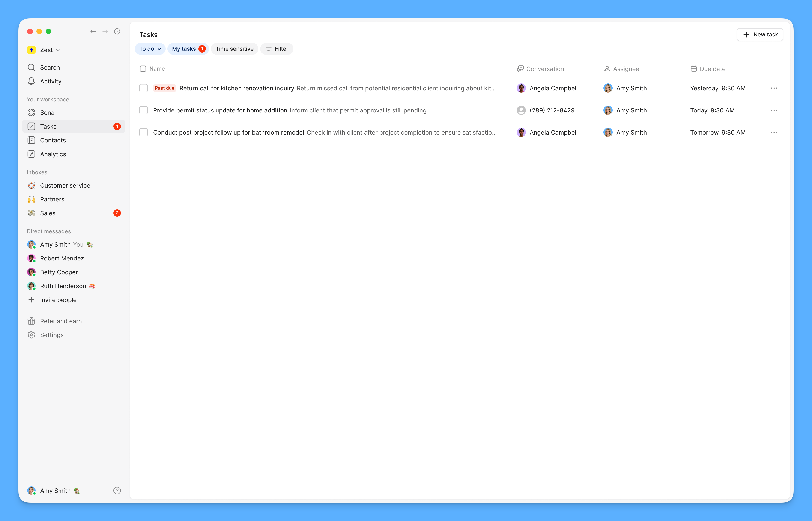The width and height of the screenshot is (812, 521).
Task: Click due date Yesterday, 9:30 AM
Action: (x=718, y=88)
